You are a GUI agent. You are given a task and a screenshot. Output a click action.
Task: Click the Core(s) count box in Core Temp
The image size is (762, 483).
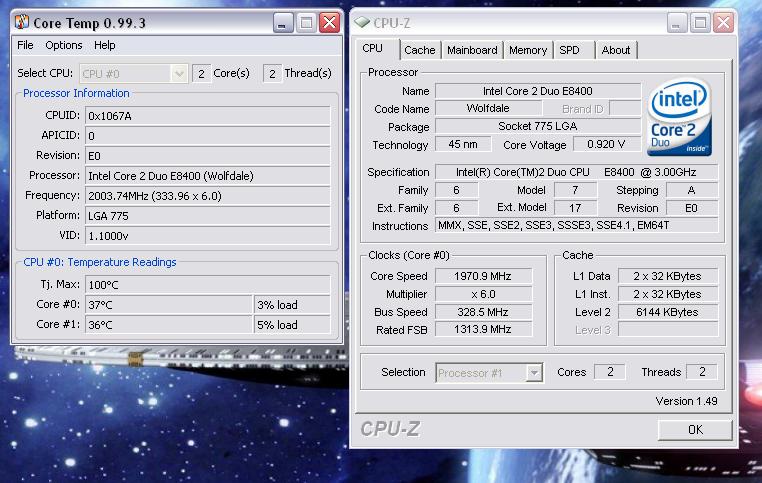tap(202, 73)
